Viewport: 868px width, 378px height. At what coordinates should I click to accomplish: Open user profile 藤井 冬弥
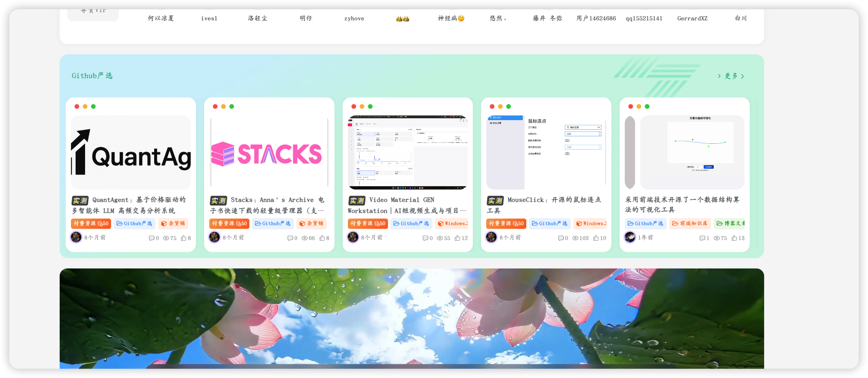548,18
